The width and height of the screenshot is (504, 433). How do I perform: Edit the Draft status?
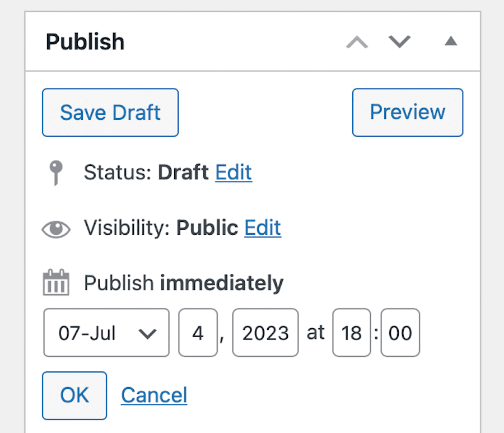234,173
